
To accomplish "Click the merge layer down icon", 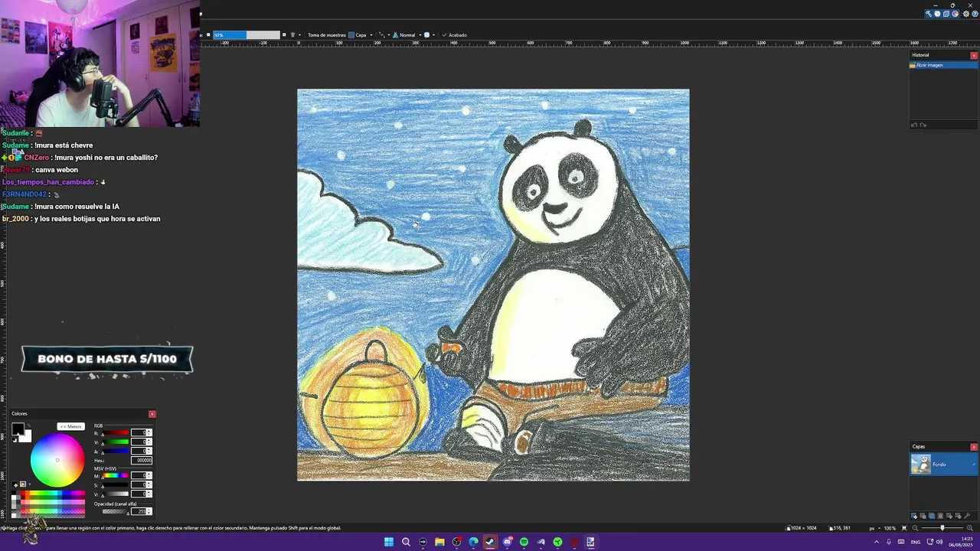I will point(940,516).
